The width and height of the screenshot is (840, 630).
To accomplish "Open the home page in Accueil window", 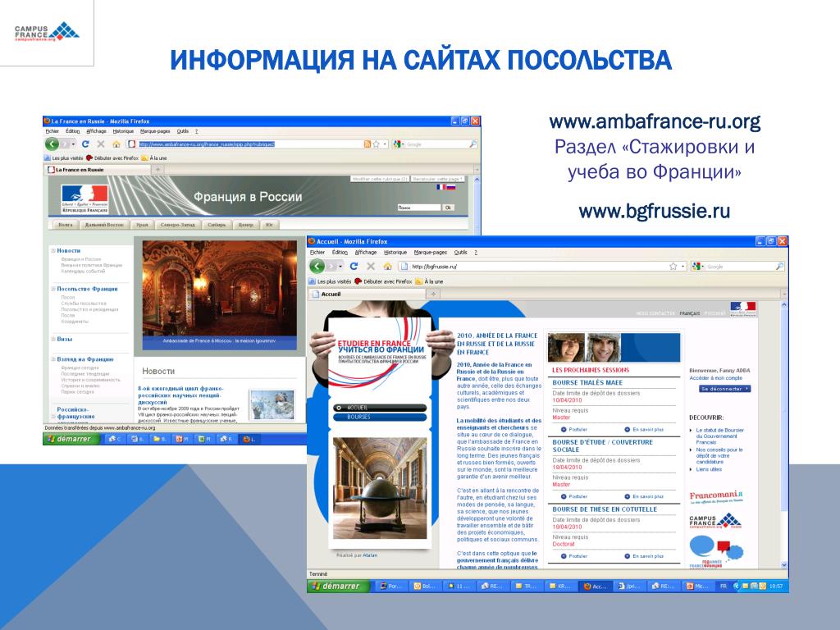I will pos(388,267).
